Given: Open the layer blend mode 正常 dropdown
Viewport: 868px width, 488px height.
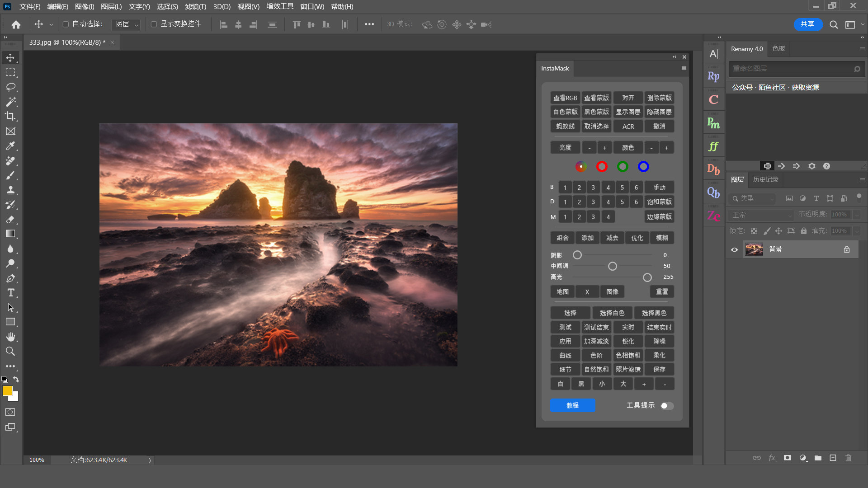Looking at the screenshot, I should tap(761, 215).
